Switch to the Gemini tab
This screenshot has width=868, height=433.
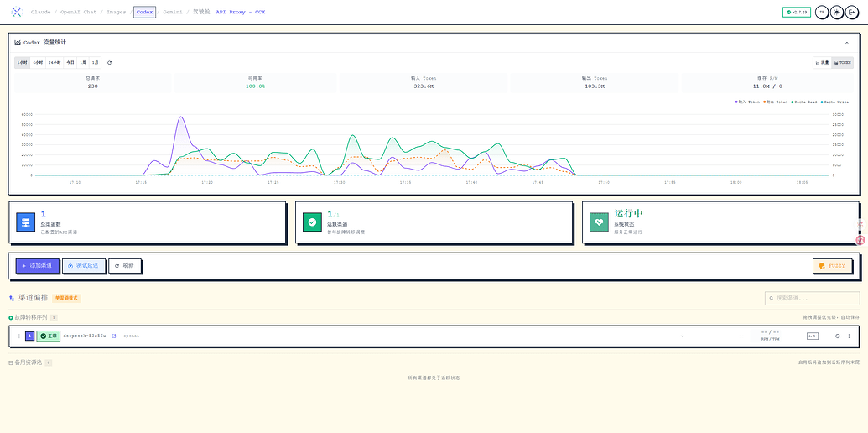click(x=172, y=12)
